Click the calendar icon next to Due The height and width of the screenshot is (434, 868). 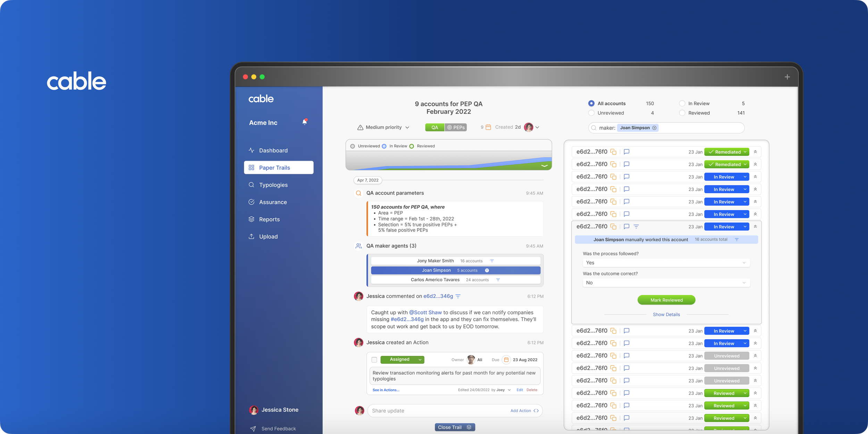506,360
